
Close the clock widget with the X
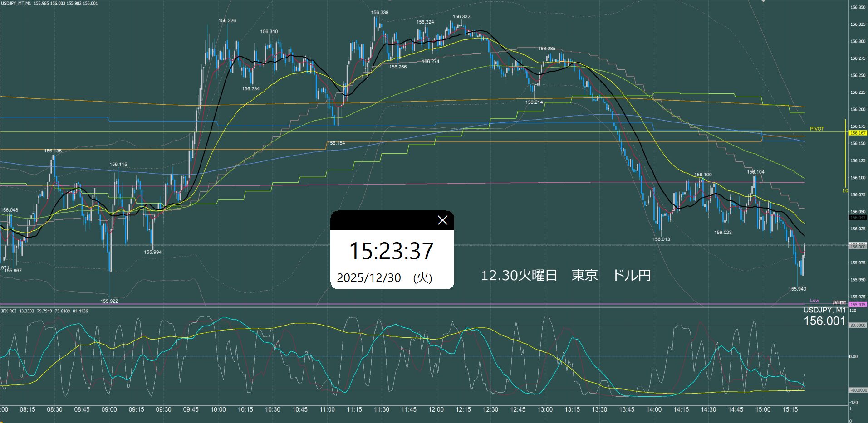[442, 220]
